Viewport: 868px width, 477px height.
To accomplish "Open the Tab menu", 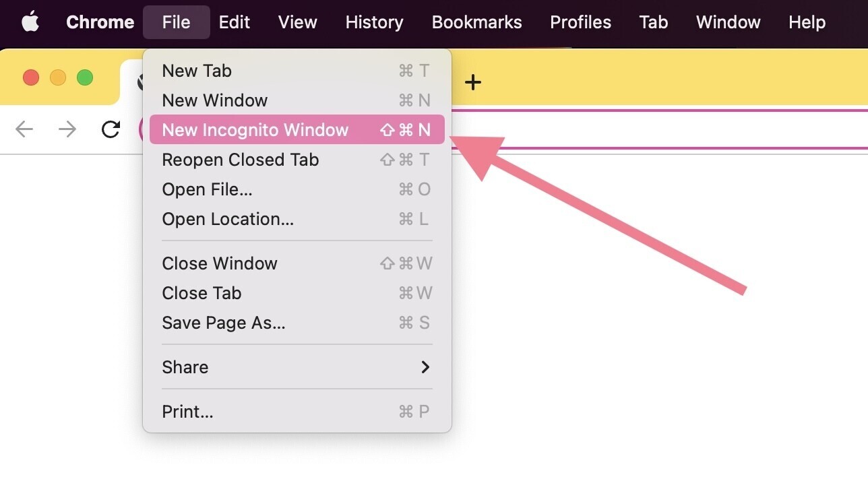I will [x=653, y=22].
